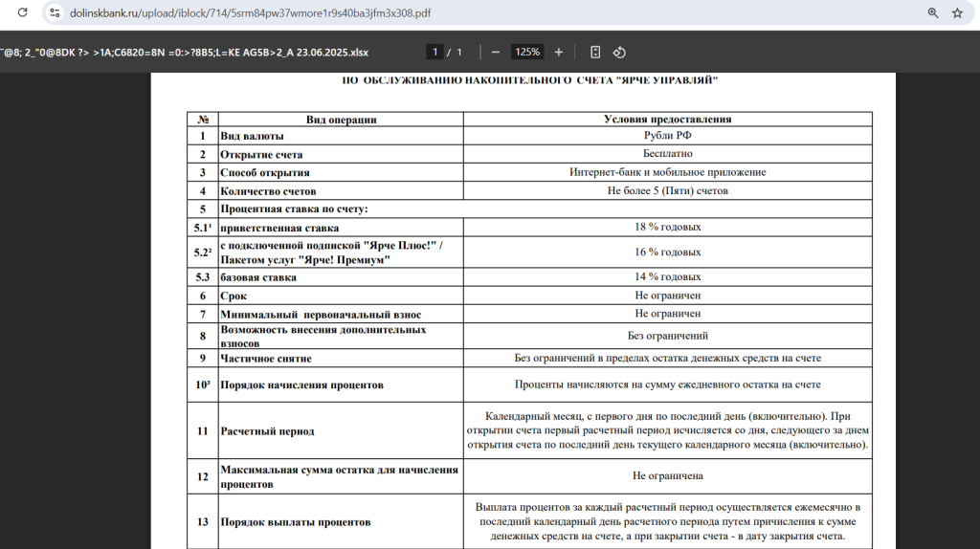The image size is (980, 549).
Task: Select the 'Вид операции' column header
Action: tap(342, 120)
